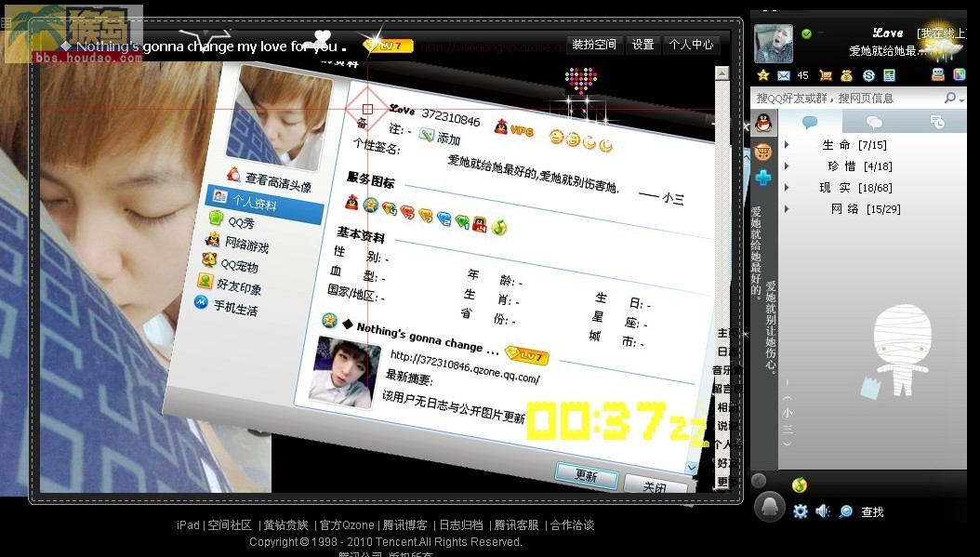This screenshot has width=980, height=557.
Task: Open the orange shopping cart side icon
Action: [x=763, y=152]
